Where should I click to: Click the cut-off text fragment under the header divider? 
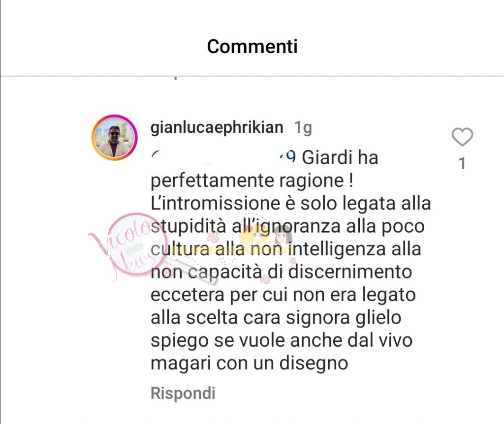176,78
